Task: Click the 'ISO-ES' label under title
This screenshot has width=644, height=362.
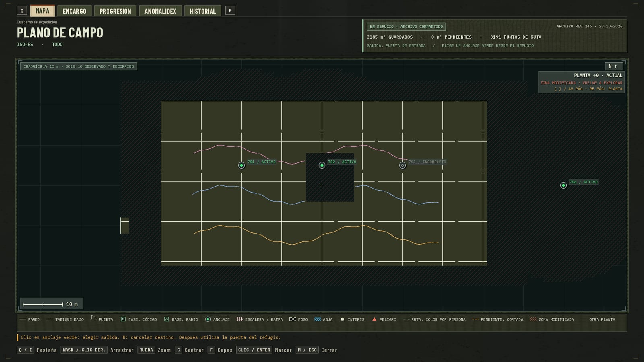Action: [25, 45]
